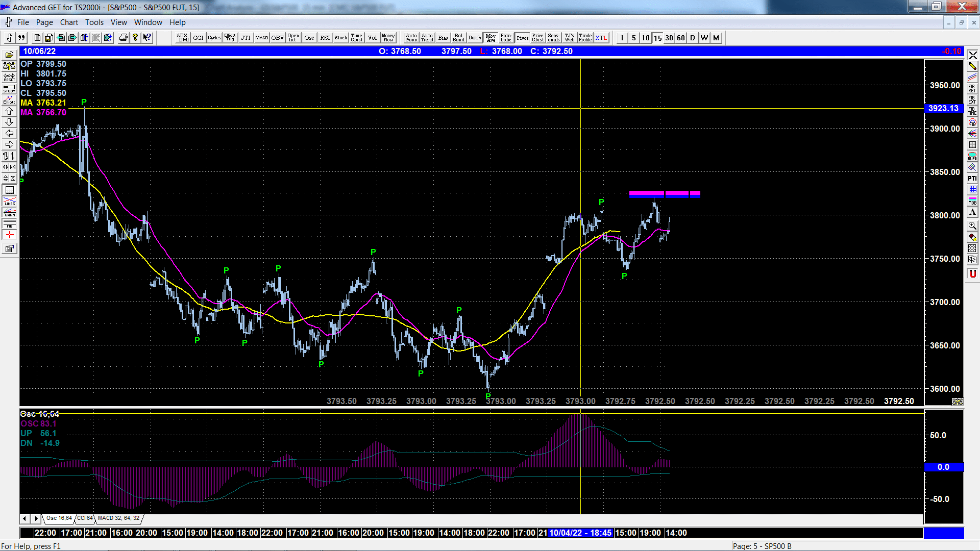
Task: Click the red magnet U icon
Action: point(972,274)
